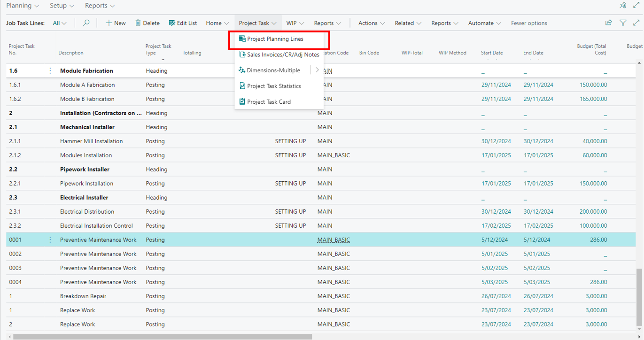Click the share icon in toolbar
The width and height of the screenshot is (644, 340).
(608, 23)
